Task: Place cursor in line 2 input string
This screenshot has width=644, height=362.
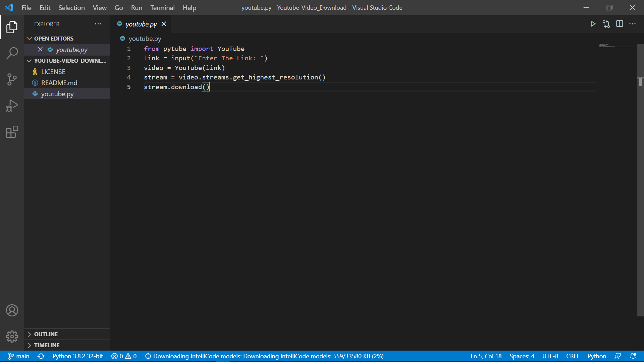Action: point(229,58)
